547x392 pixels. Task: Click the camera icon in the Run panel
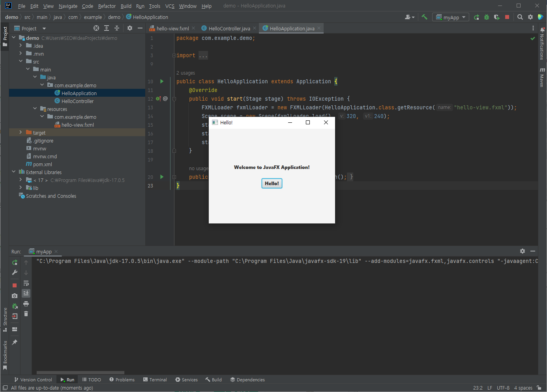pos(15,296)
